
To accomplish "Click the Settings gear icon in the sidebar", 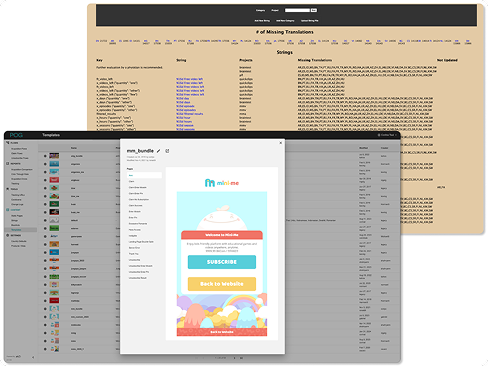I will (8, 235).
